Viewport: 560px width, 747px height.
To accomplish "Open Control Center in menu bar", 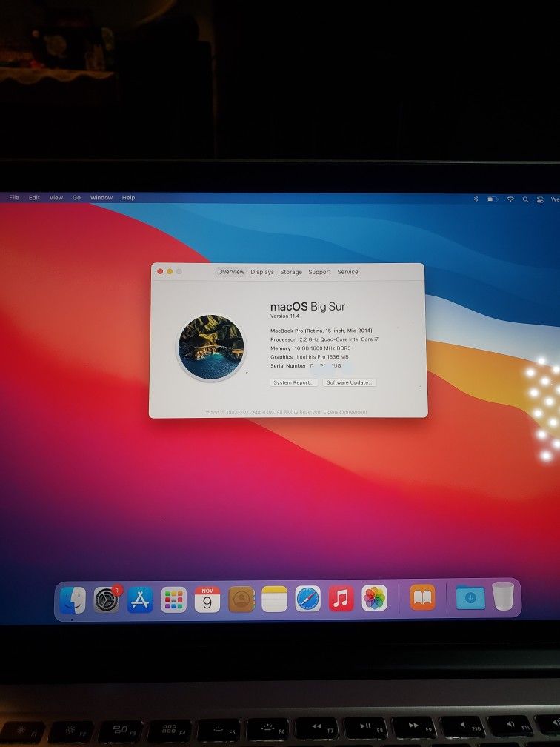I will tap(540, 199).
